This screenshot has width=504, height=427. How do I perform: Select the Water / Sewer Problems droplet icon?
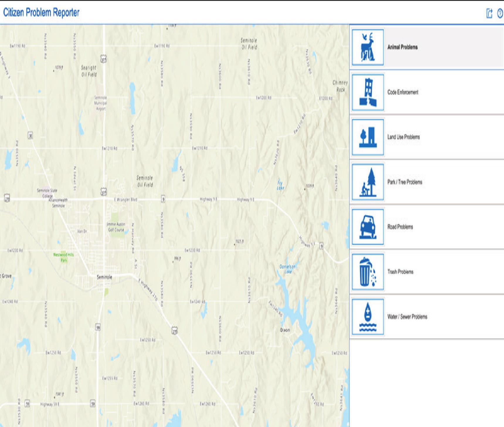[368, 316]
